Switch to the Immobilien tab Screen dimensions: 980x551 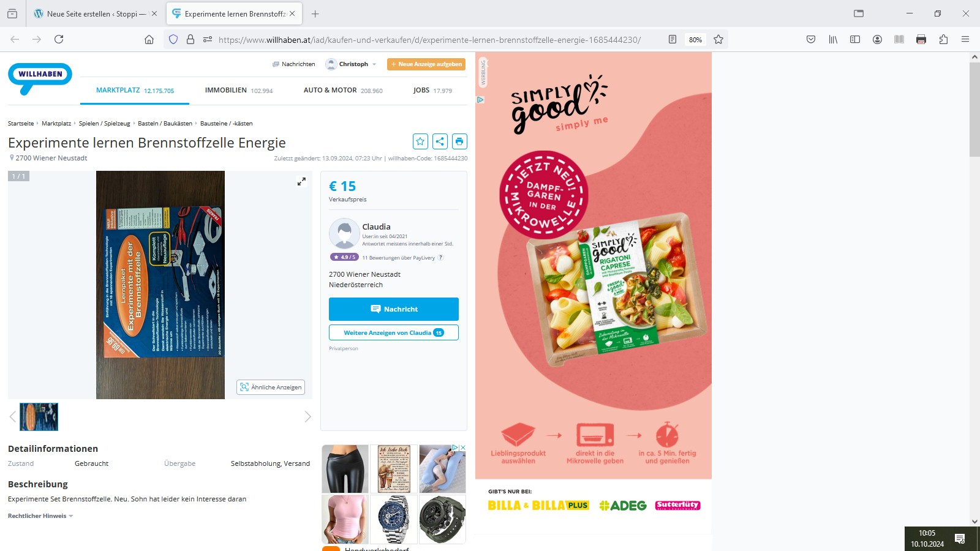[239, 91]
